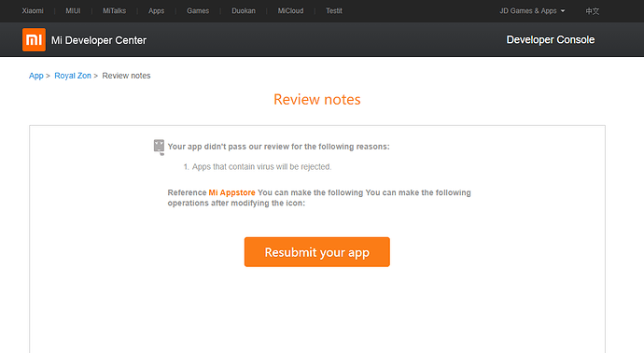The height and width of the screenshot is (353, 644).
Task: Go to MiTalks in top bar
Action: pyautogui.click(x=114, y=11)
